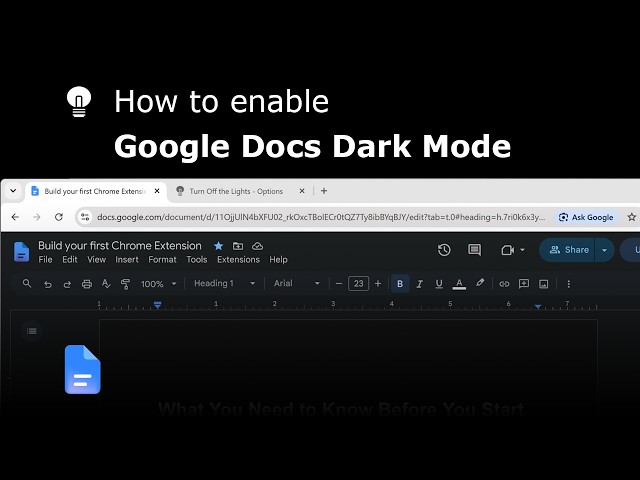
Task: Click the left indent marker on ruler
Action: point(158,304)
